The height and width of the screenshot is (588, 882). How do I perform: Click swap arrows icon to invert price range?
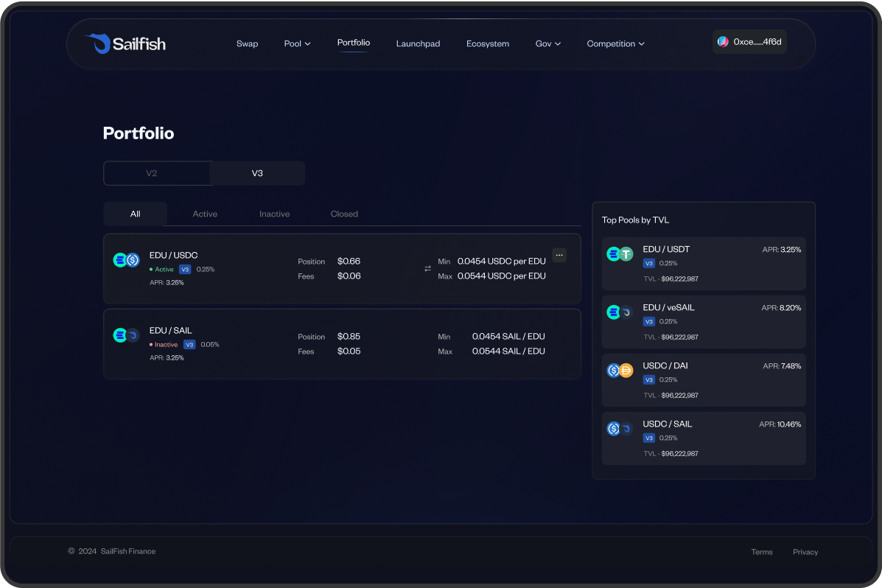pos(427,269)
